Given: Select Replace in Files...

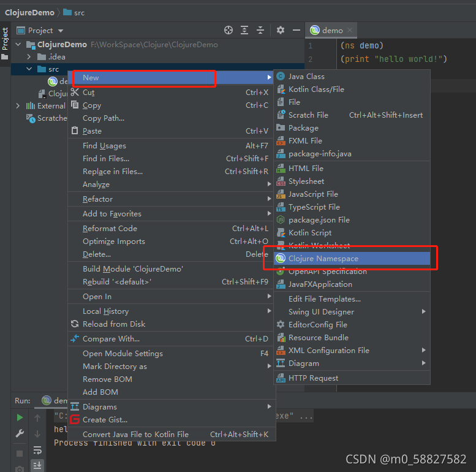Looking at the screenshot, I should (172, 172).
